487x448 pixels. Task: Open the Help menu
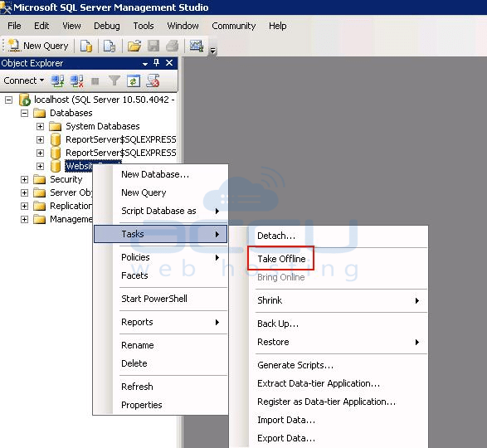(x=278, y=26)
